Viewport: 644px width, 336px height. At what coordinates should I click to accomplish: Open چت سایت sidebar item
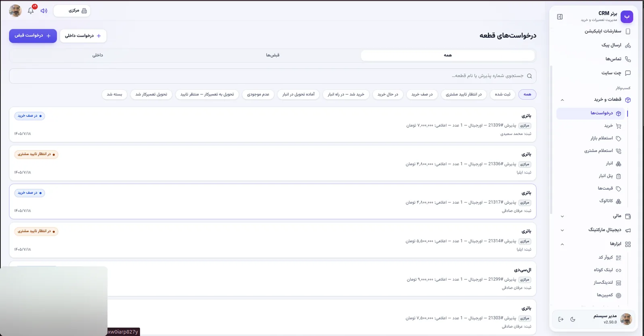point(615,73)
